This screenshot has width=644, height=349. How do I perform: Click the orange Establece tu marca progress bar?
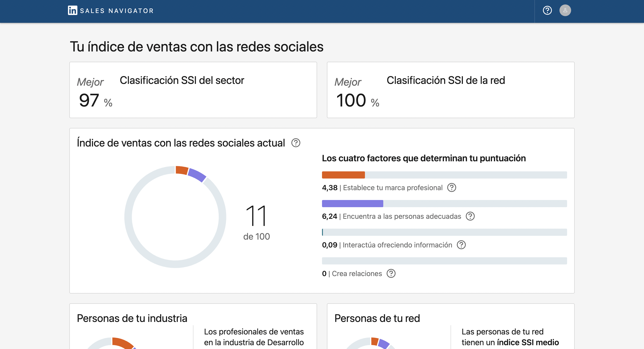343,175
